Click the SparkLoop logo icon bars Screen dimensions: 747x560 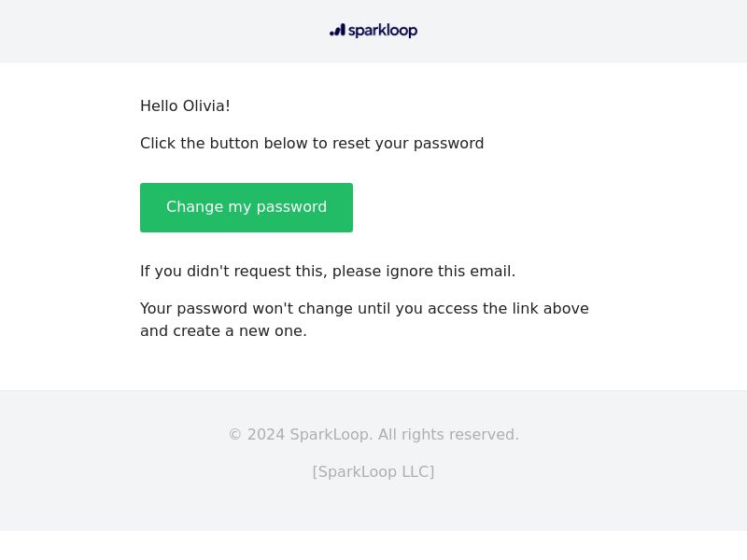337,31
